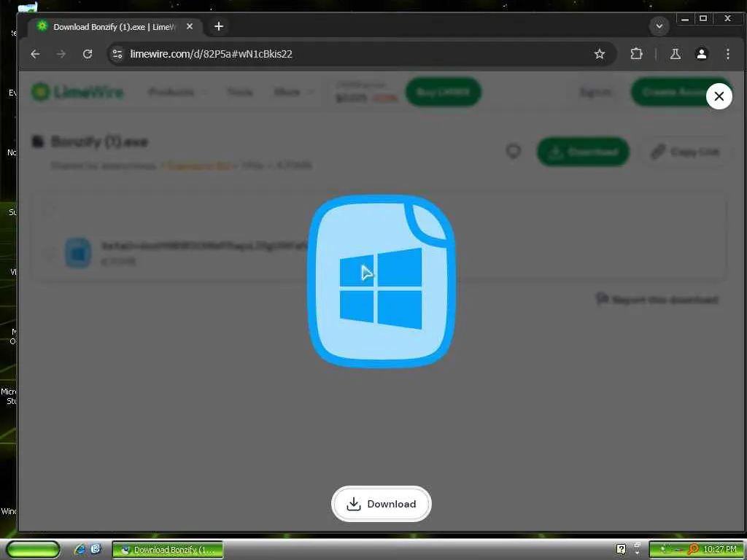747x560 pixels.
Task: Open the green Start button
Action: [33, 549]
